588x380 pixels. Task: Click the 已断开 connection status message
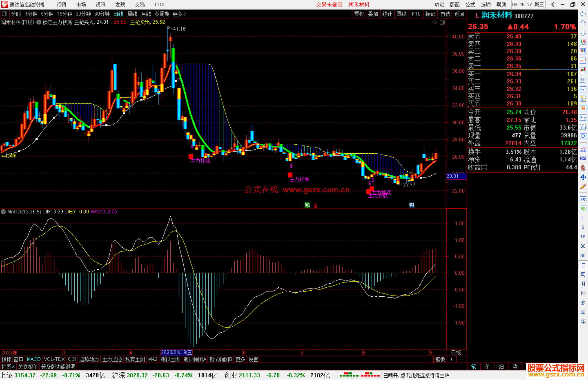coord(416,375)
